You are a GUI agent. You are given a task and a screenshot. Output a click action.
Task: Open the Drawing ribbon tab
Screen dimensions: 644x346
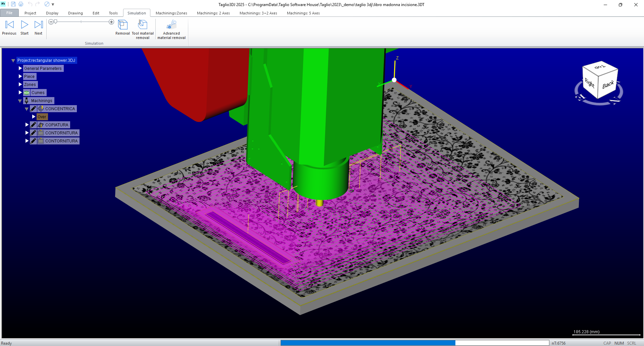(x=75, y=13)
